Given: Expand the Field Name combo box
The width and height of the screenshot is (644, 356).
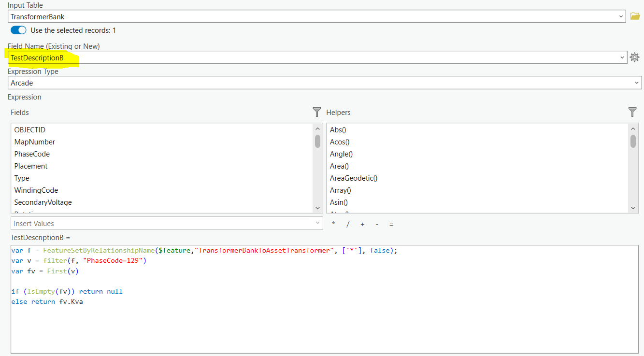Looking at the screenshot, I should [x=622, y=57].
